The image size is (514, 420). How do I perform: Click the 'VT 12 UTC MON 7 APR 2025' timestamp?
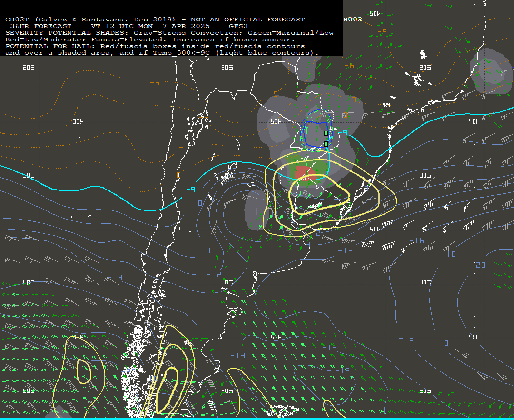click(x=150, y=26)
